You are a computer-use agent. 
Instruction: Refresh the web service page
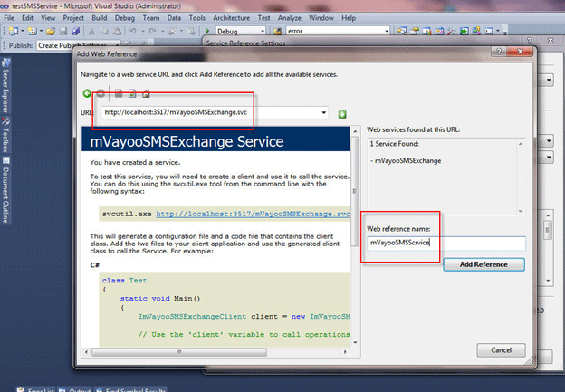[132, 94]
